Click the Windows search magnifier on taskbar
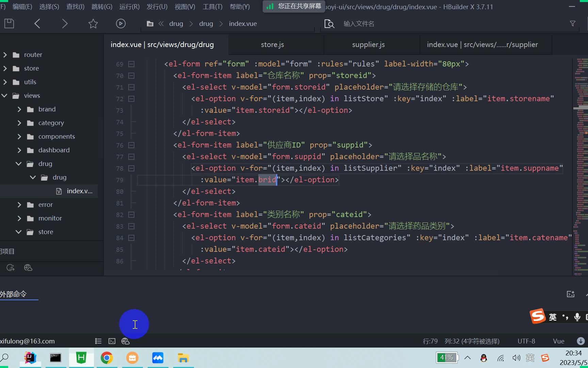Screen dimensions: 588x368 pyautogui.click(x=4, y=358)
